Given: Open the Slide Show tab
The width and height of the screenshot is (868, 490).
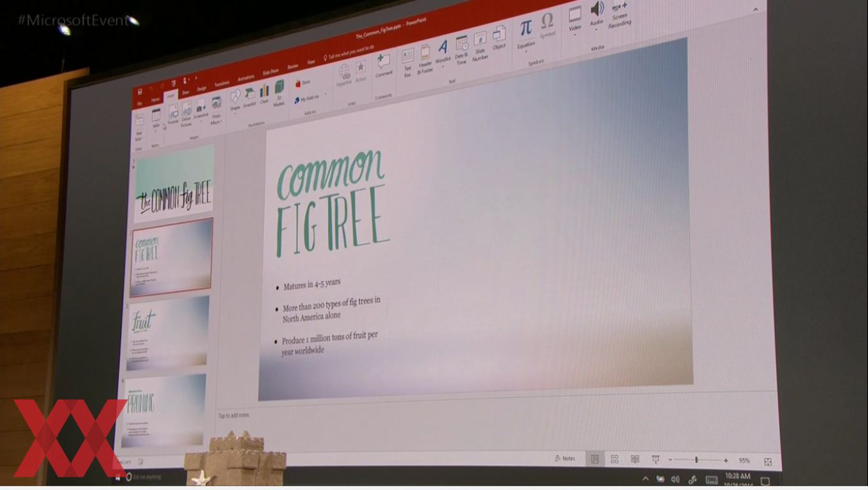Looking at the screenshot, I should point(271,72).
